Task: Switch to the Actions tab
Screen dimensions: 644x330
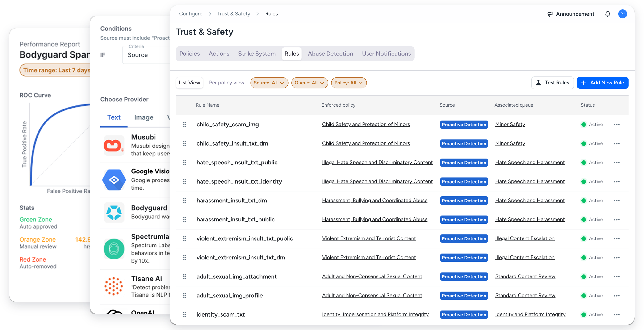Action: click(219, 54)
